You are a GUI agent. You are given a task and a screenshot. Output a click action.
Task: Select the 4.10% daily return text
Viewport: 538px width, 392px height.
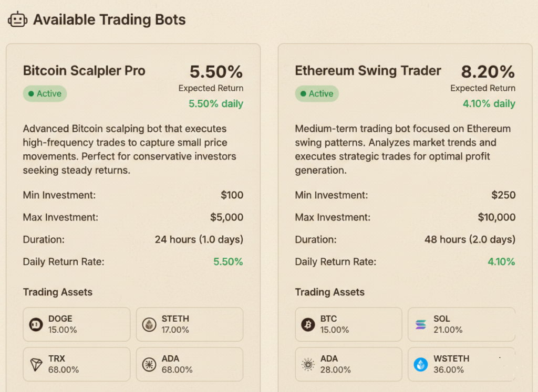pyautogui.click(x=489, y=104)
